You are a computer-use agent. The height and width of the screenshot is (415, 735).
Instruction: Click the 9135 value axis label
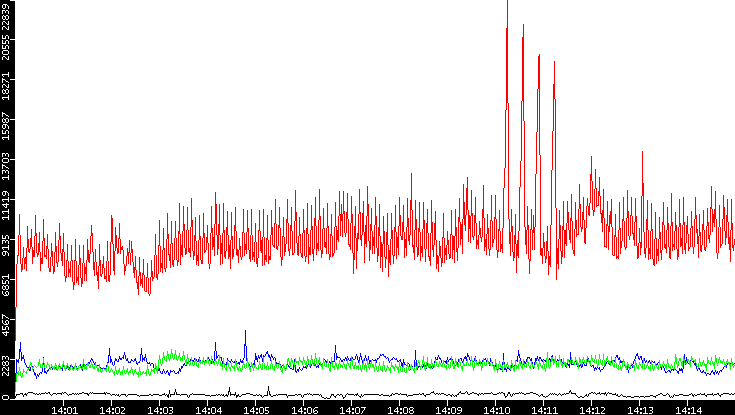pos(6,245)
